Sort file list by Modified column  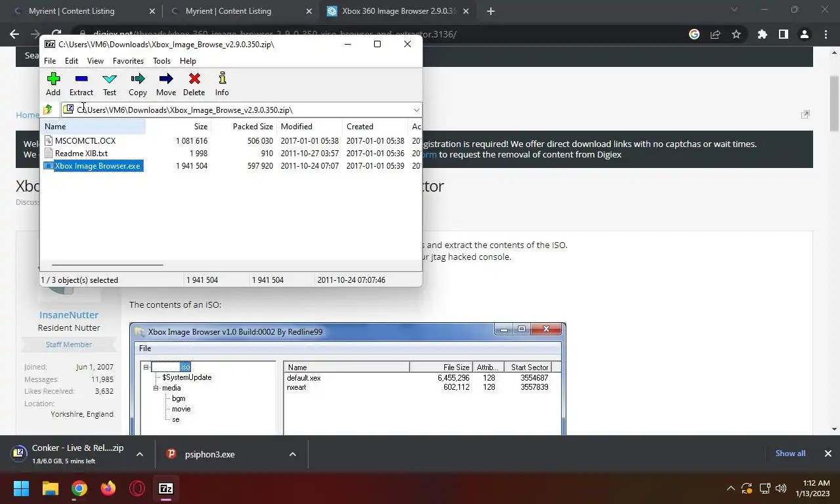pyautogui.click(x=309, y=126)
